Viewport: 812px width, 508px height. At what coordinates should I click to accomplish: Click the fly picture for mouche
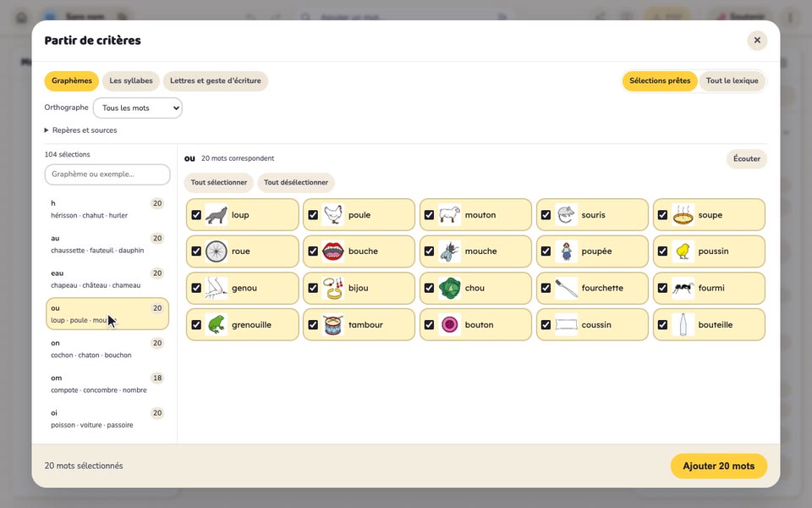[449, 251]
